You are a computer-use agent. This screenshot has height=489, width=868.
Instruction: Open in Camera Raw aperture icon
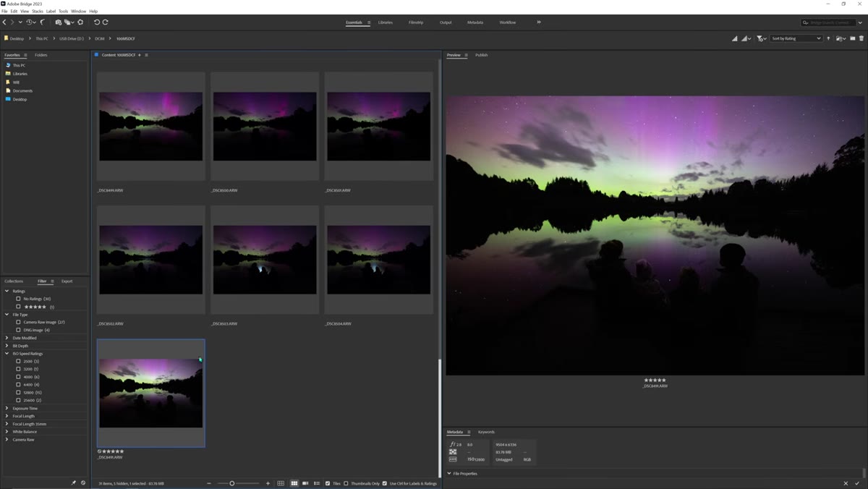pos(80,22)
